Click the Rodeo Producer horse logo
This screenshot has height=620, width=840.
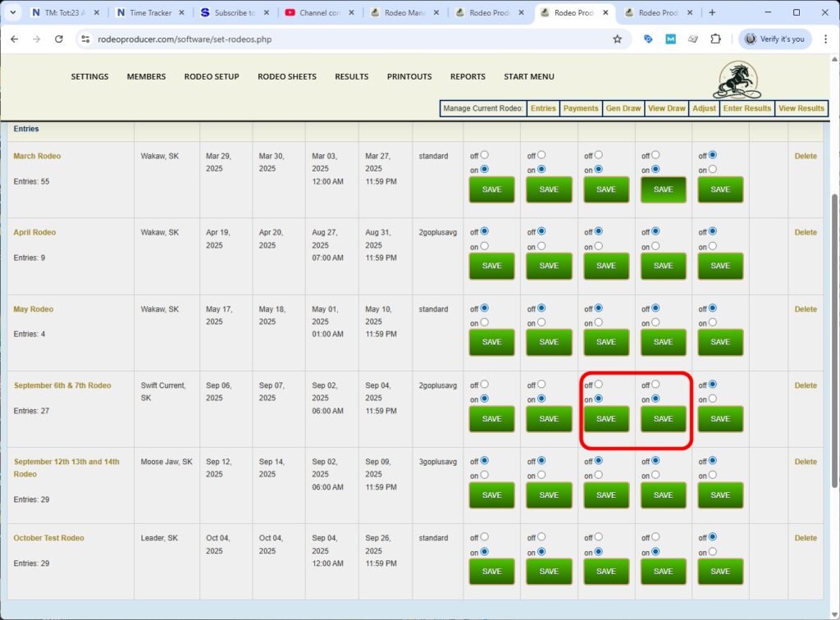click(736, 79)
